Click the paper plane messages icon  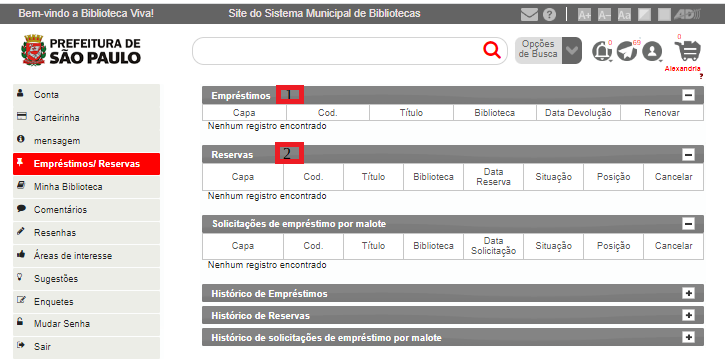(627, 51)
